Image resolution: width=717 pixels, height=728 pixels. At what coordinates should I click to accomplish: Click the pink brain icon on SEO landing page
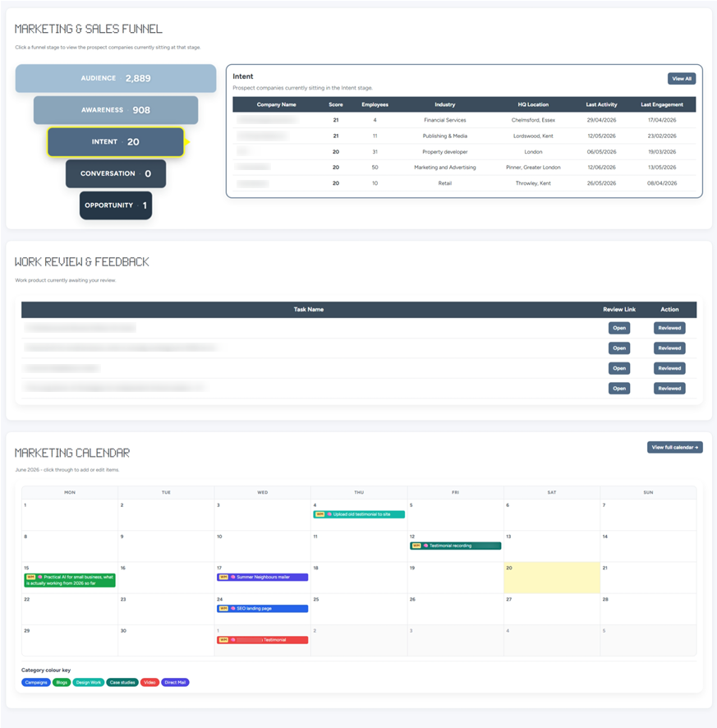click(x=233, y=608)
